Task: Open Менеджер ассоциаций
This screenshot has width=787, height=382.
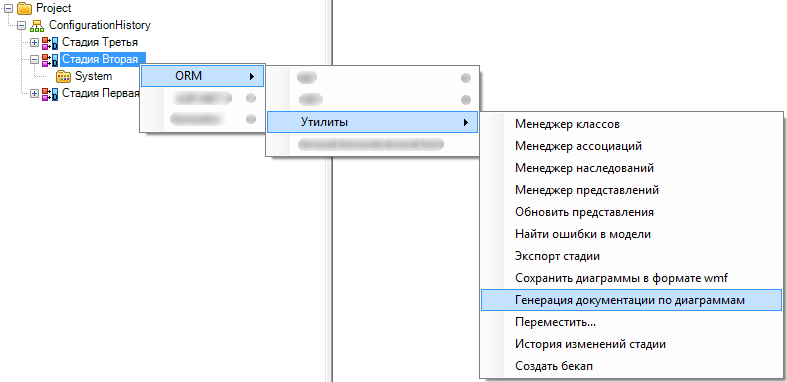Action: point(631,146)
